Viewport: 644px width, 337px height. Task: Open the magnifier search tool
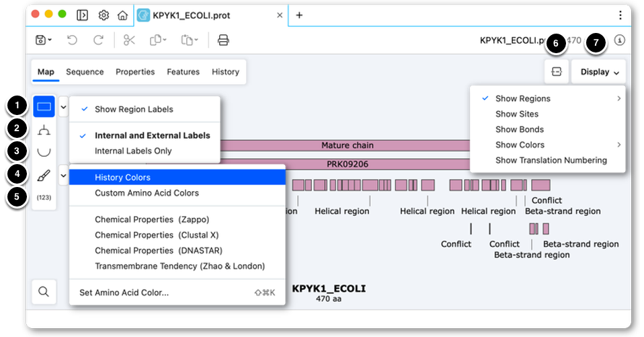tap(44, 292)
